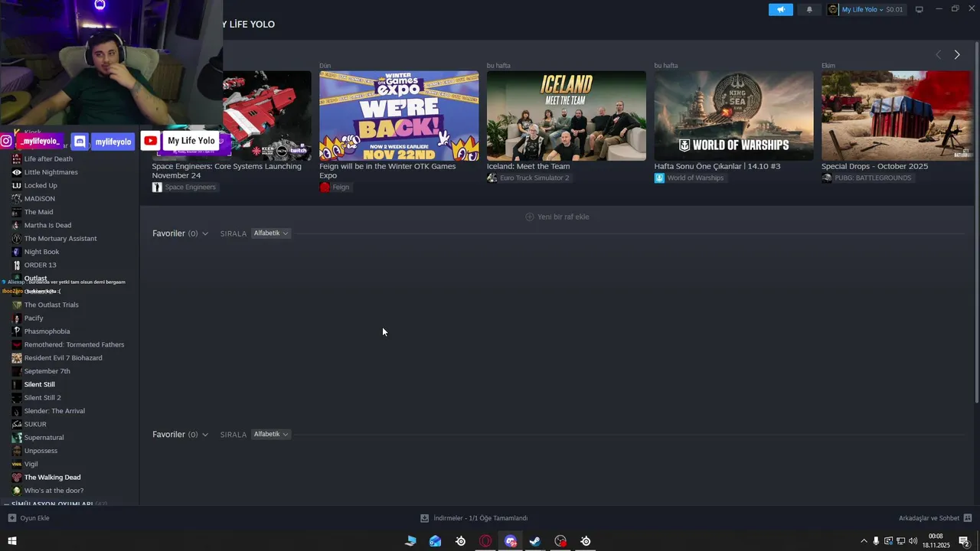Open Windows Start menu

pos(11,541)
